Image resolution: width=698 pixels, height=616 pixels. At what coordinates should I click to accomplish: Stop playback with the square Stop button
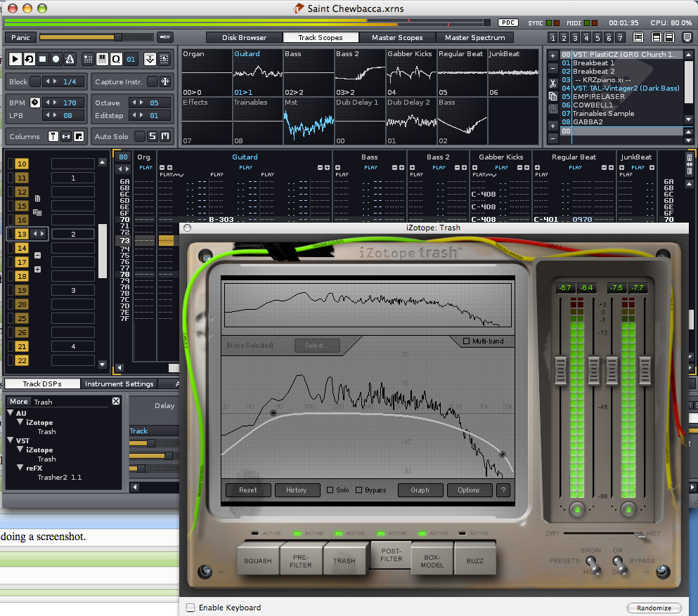[x=42, y=59]
